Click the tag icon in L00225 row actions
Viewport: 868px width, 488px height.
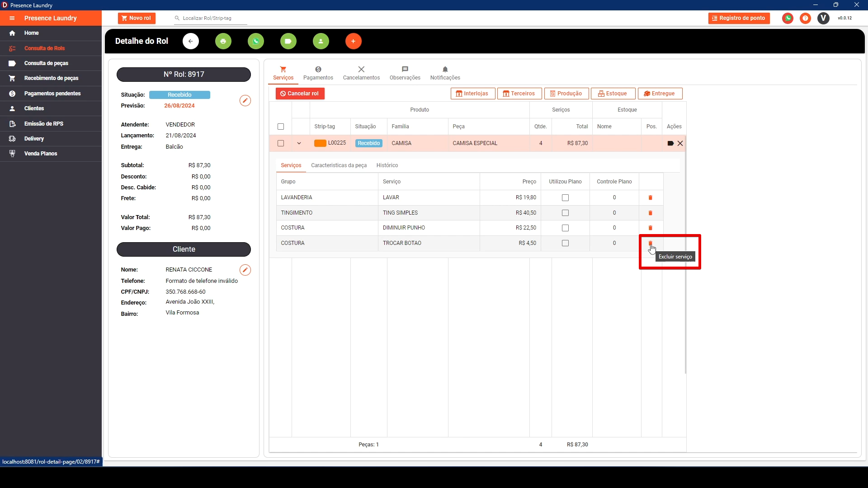pos(670,143)
